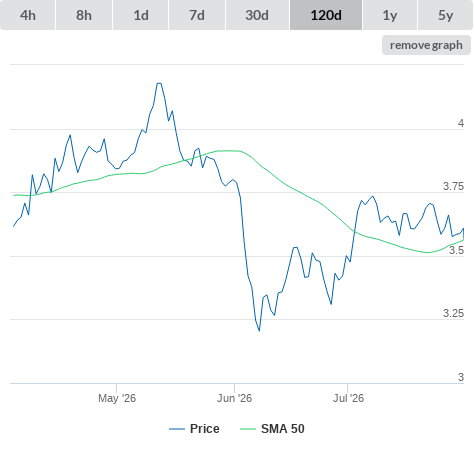Click the May '26 axis tick label
474x455 pixels.
point(117,398)
